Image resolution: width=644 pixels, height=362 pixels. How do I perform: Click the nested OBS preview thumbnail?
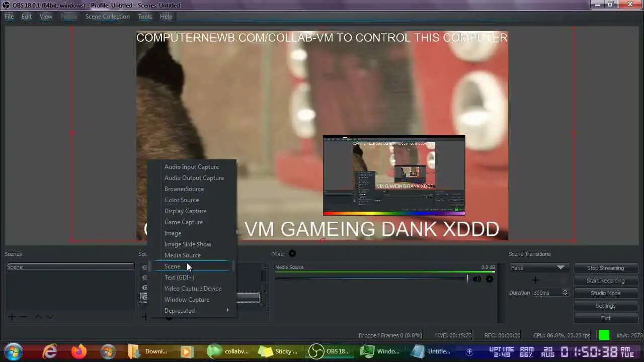click(x=394, y=175)
